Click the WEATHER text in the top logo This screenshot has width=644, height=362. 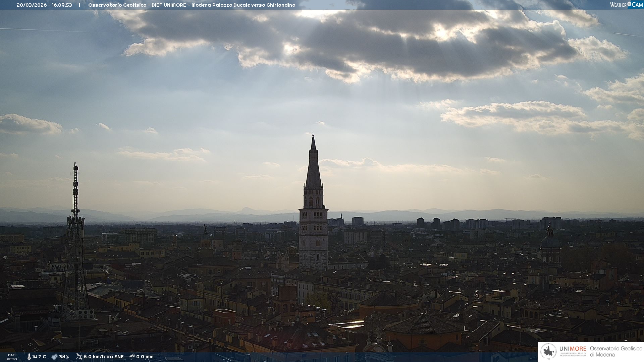618,5
